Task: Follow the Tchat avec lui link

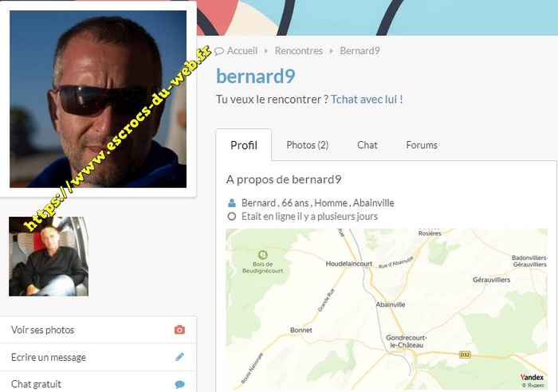Action: (367, 100)
